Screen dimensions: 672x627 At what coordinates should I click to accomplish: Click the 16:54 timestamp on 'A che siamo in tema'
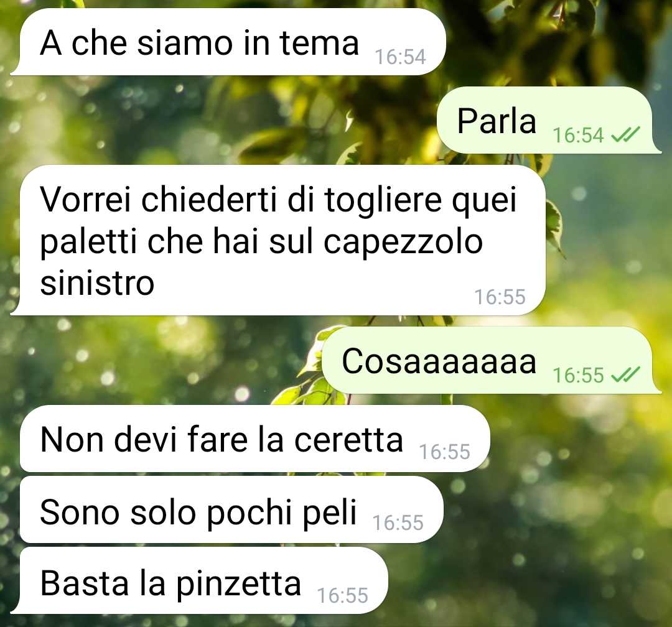[400, 57]
